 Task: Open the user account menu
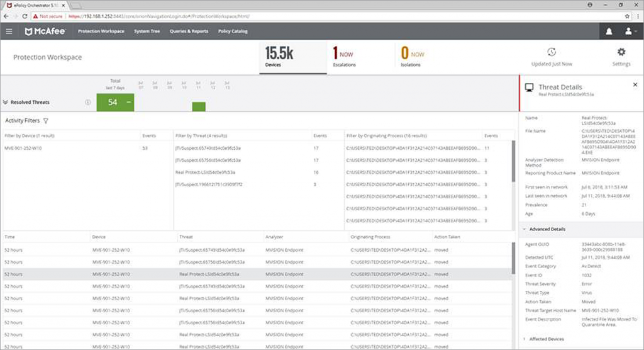tap(628, 31)
